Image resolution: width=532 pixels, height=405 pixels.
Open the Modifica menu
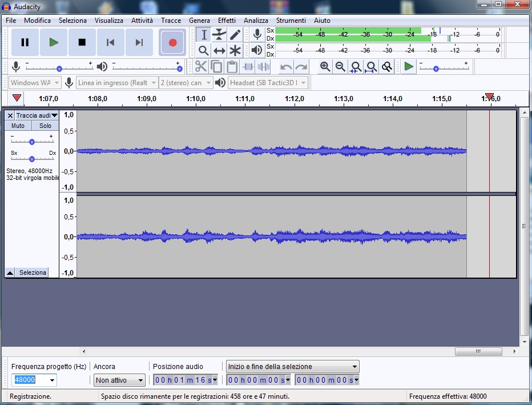(37, 21)
